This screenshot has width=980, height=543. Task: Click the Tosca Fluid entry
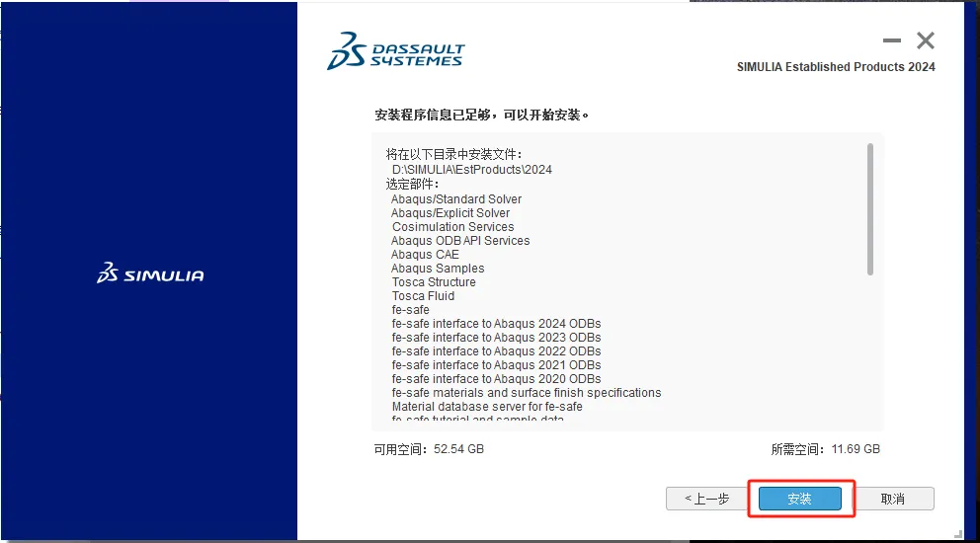[423, 295]
